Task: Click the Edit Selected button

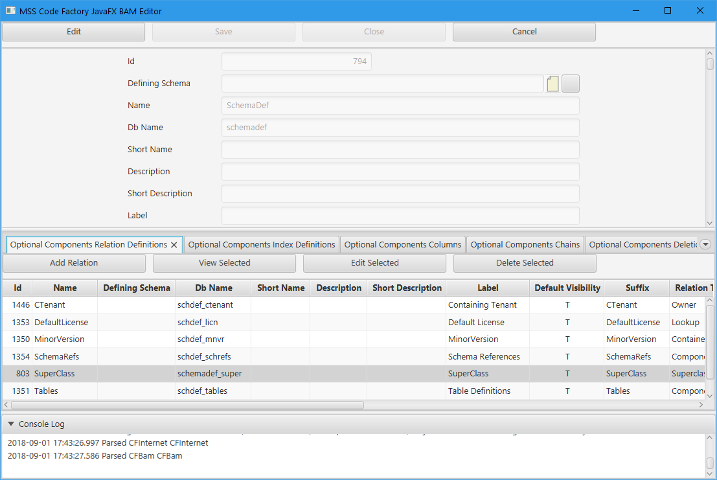Action: [374, 263]
